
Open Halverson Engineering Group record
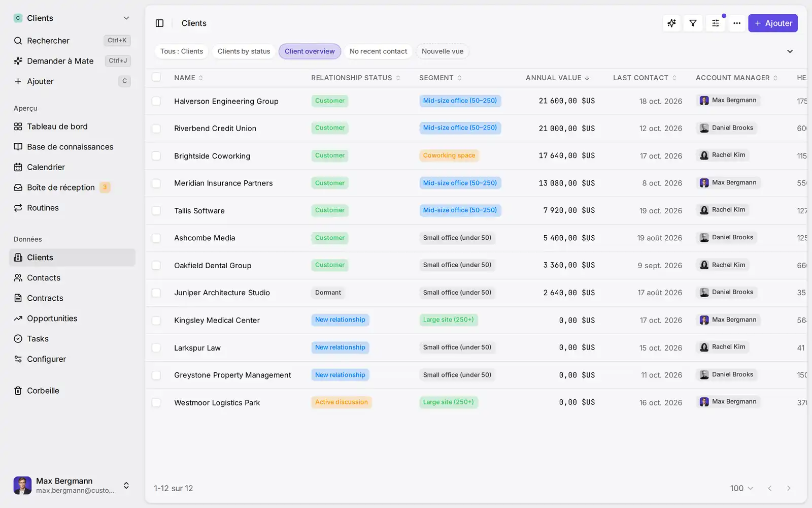(x=226, y=101)
